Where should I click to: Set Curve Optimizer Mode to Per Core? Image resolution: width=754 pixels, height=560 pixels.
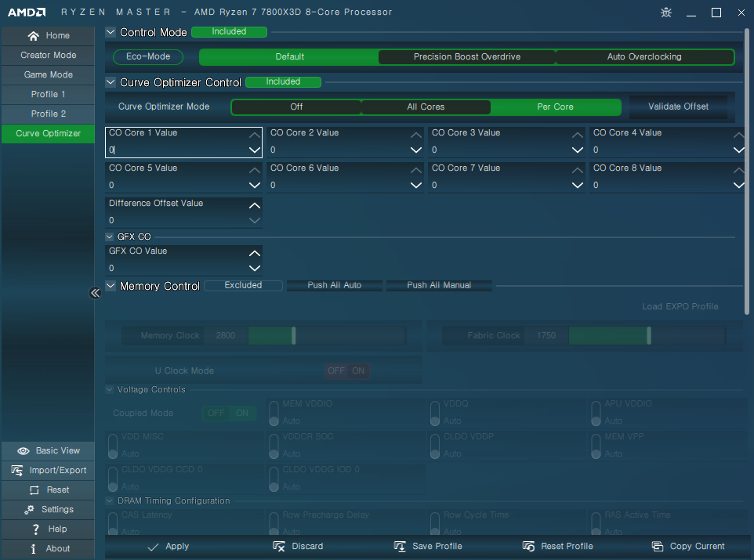pyautogui.click(x=556, y=107)
